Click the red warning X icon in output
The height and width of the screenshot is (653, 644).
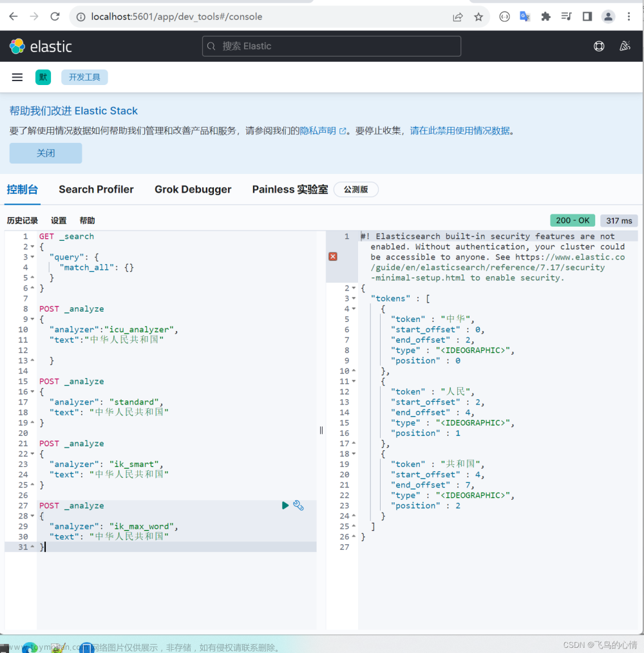(x=333, y=256)
